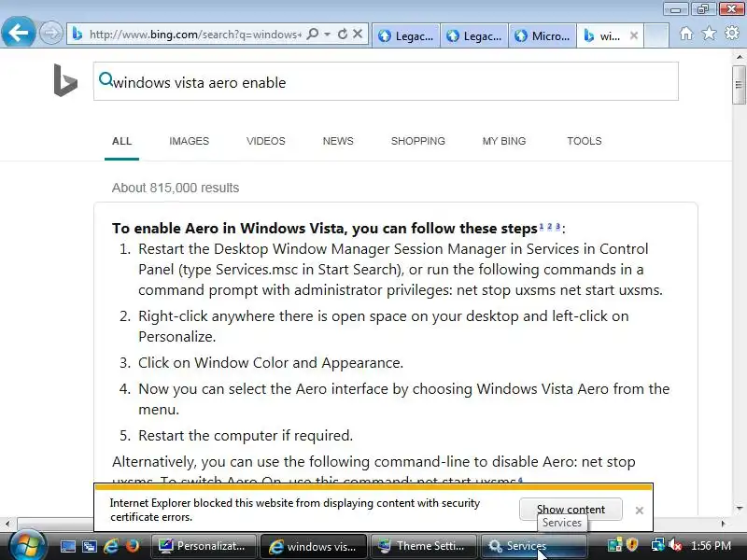The height and width of the screenshot is (560, 747).
Task: Click the Bing URL address field
Action: point(194,35)
